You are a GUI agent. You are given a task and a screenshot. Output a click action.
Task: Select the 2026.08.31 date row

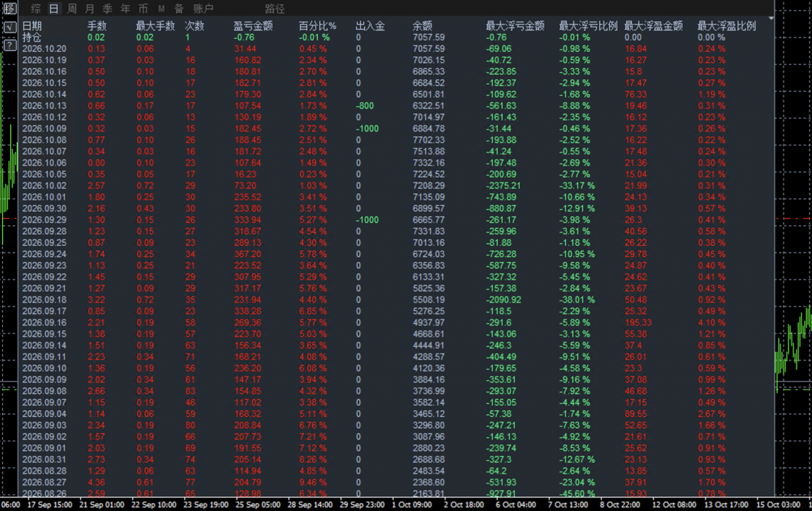tap(45, 459)
